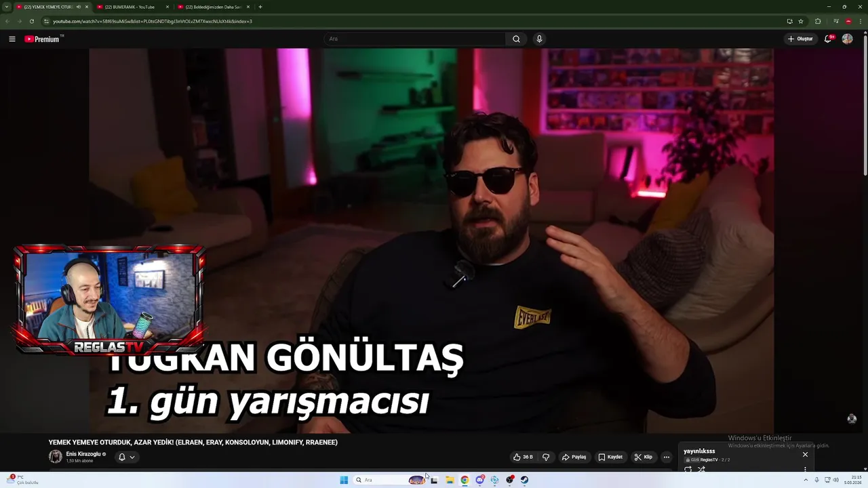Viewport: 868px width, 488px height.
Task: Open Google Chrome from taskbar
Action: [x=465, y=480]
